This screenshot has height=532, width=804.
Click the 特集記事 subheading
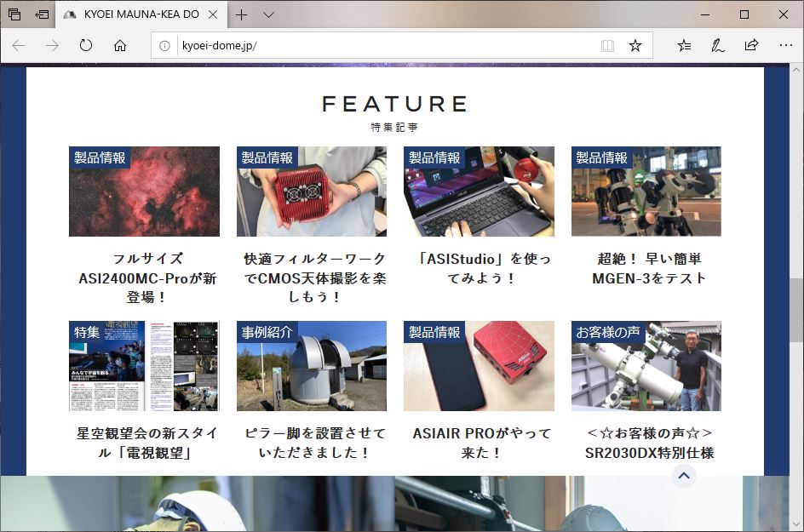click(x=394, y=127)
